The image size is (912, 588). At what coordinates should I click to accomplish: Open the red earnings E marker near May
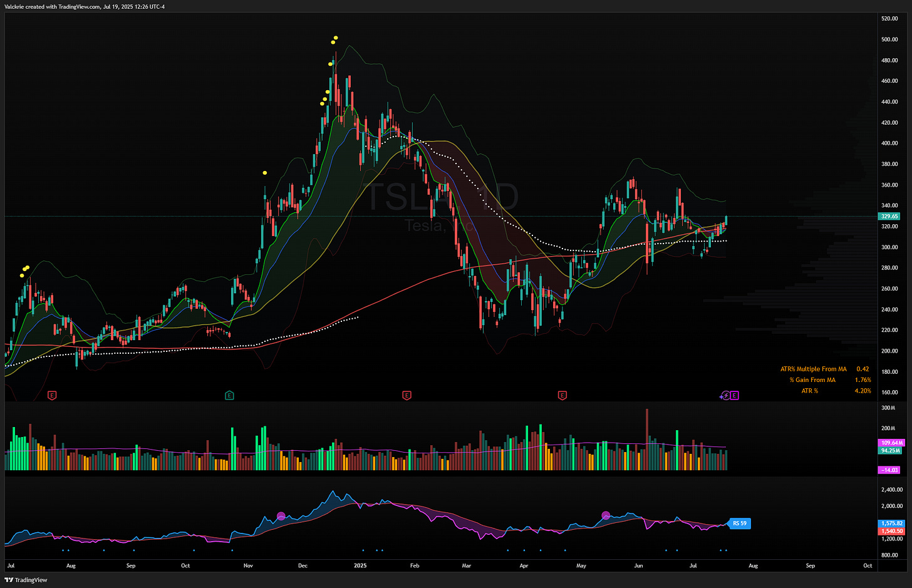point(562,395)
